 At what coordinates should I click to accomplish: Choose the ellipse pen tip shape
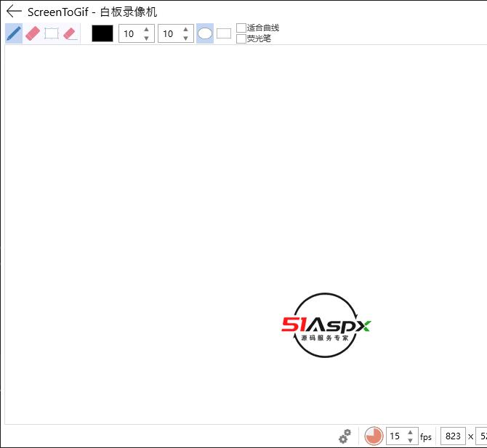pos(205,33)
